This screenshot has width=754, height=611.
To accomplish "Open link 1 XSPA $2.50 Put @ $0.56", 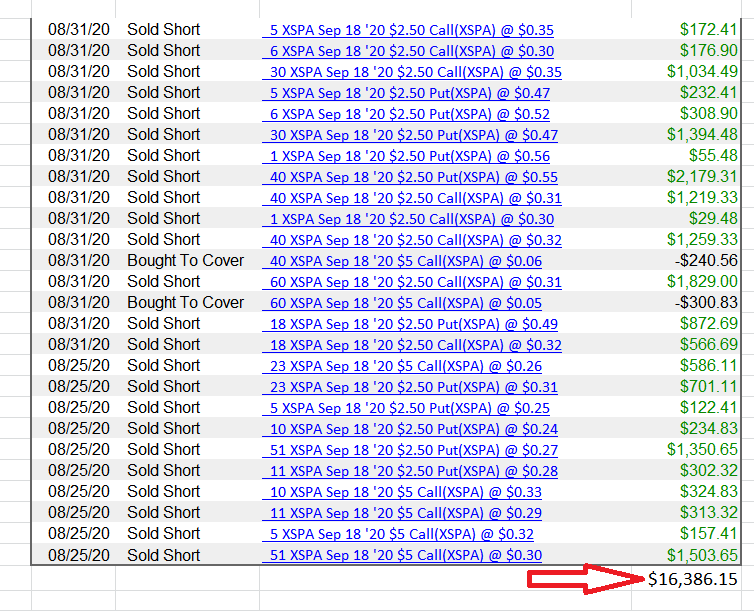I will tap(406, 156).
